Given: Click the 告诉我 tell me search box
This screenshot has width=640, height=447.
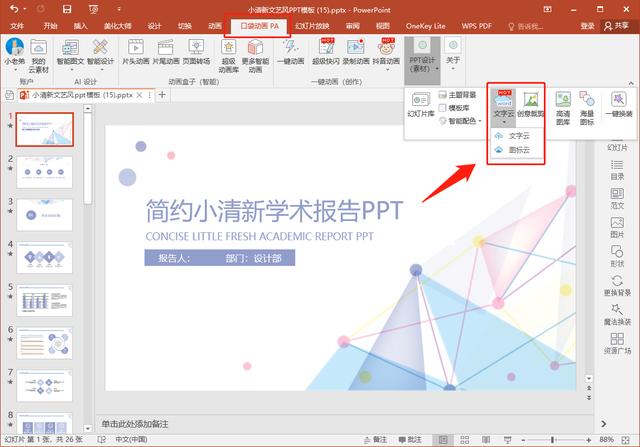Looking at the screenshot, I should tap(525, 26).
